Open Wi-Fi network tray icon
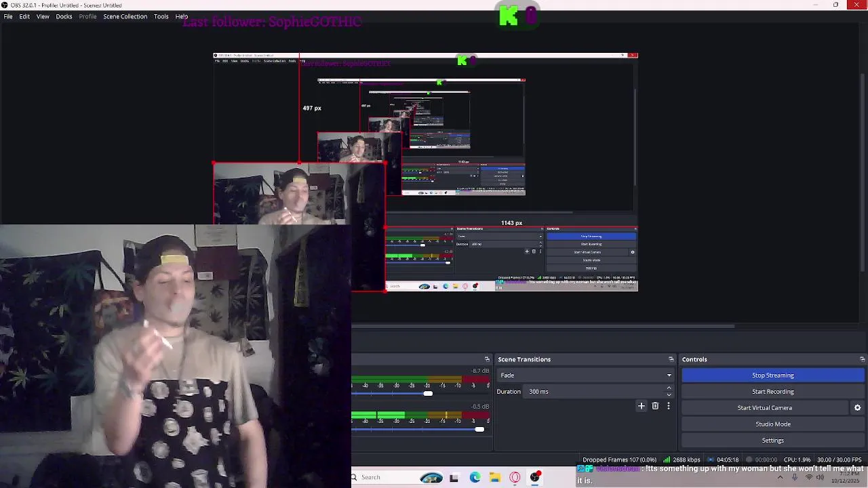Viewport: 868px width, 488px height. (x=808, y=477)
